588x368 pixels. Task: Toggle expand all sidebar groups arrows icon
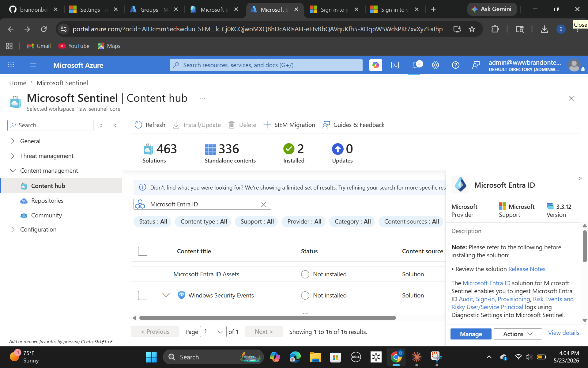coord(100,125)
